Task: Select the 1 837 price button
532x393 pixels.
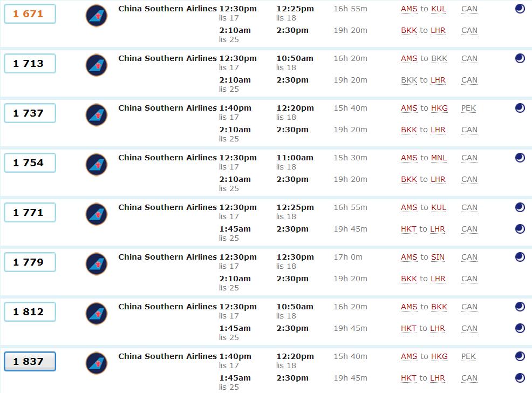Action: tap(30, 362)
